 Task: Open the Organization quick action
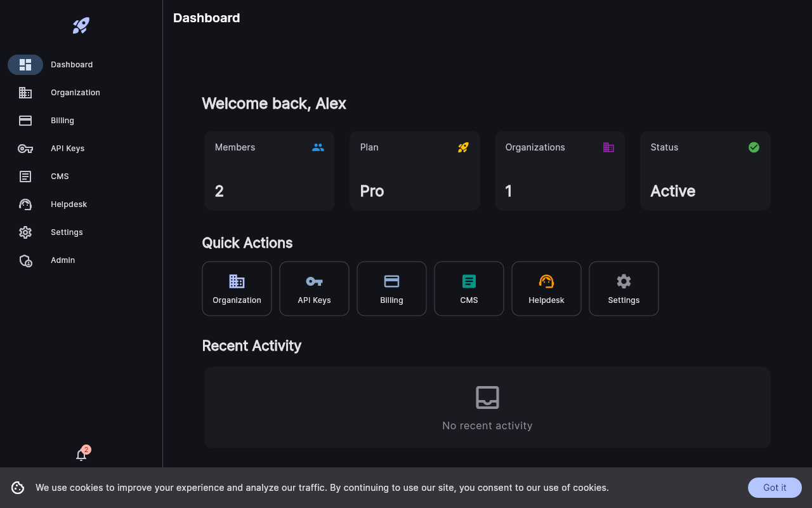[x=237, y=288]
